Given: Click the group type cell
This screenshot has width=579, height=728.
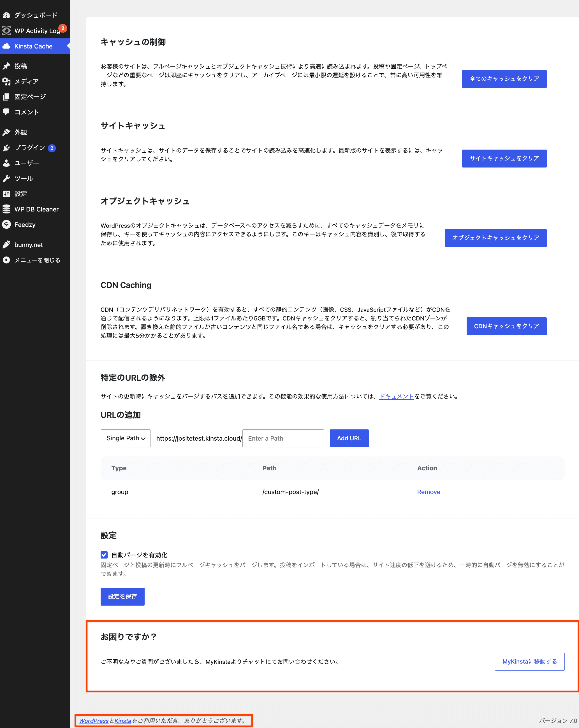Looking at the screenshot, I should [120, 492].
